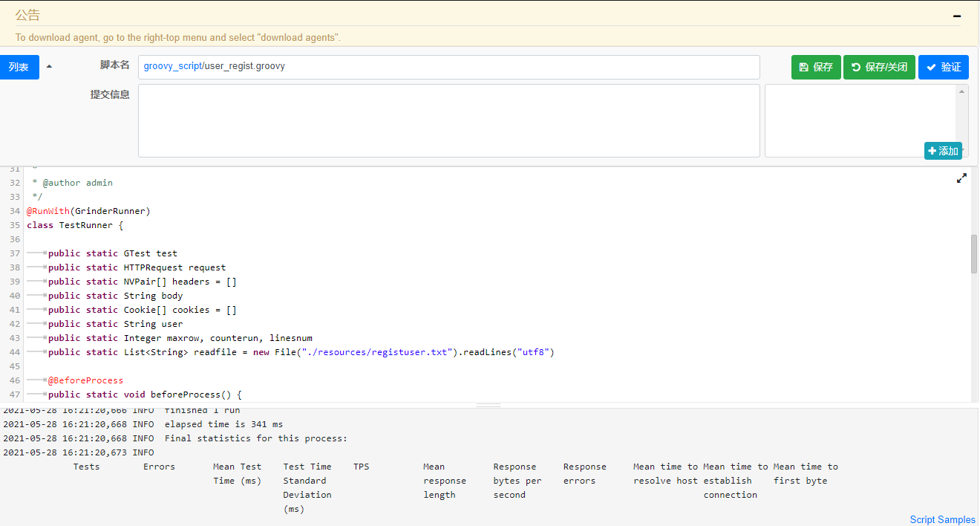The height and width of the screenshot is (526, 980).
Task: Open the Script Samples link
Action: pyautogui.click(x=942, y=519)
